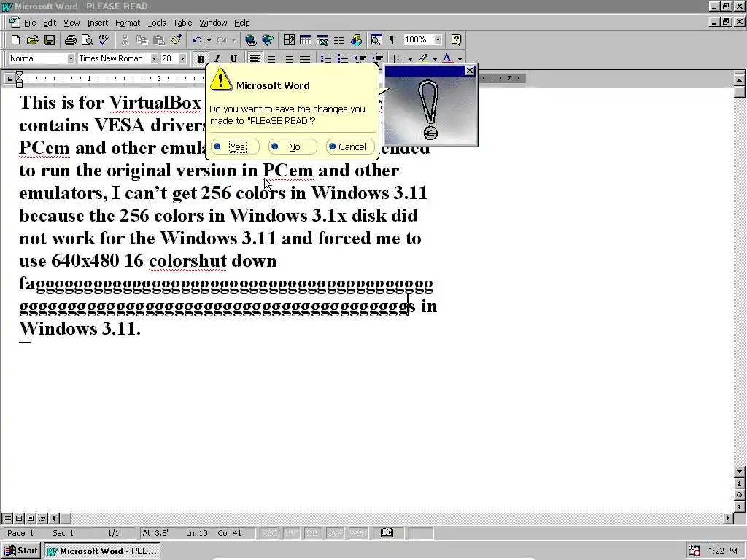Viewport: 747px width, 560px height.
Task: Toggle Bold formatting
Action: point(201,58)
